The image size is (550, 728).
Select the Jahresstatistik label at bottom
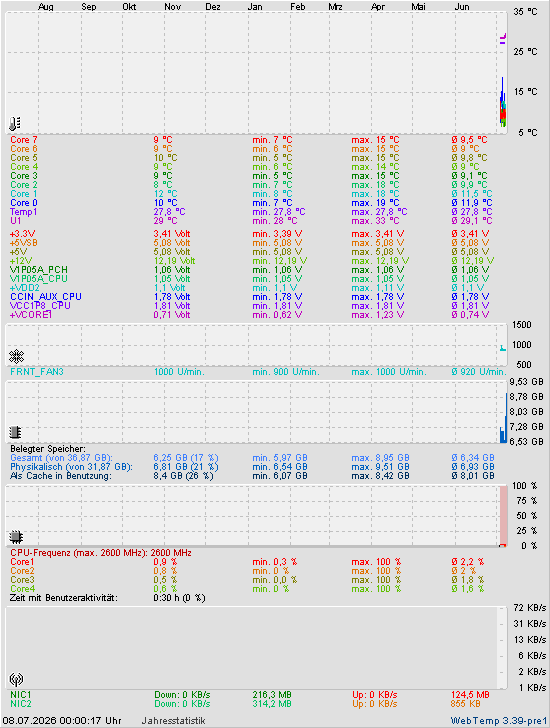(x=173, y=721)
